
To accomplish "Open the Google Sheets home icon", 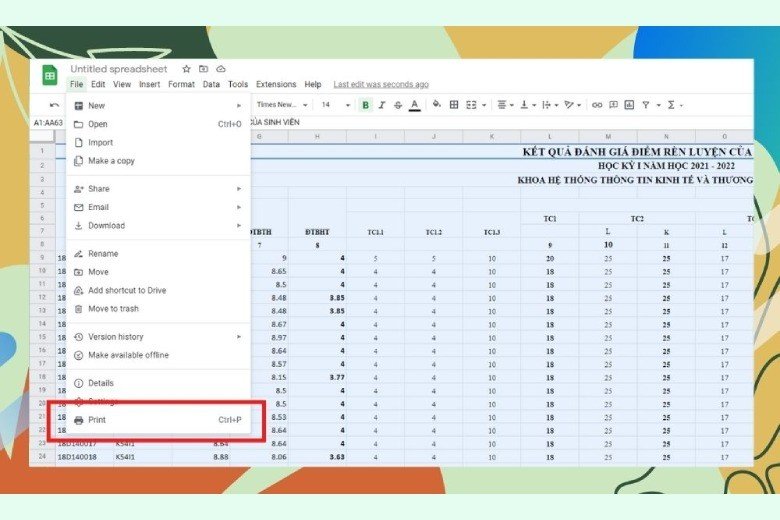I will click(50, 76).
